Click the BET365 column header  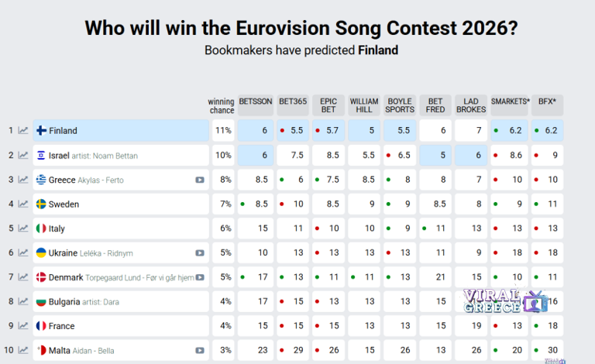tap(292, 101)
